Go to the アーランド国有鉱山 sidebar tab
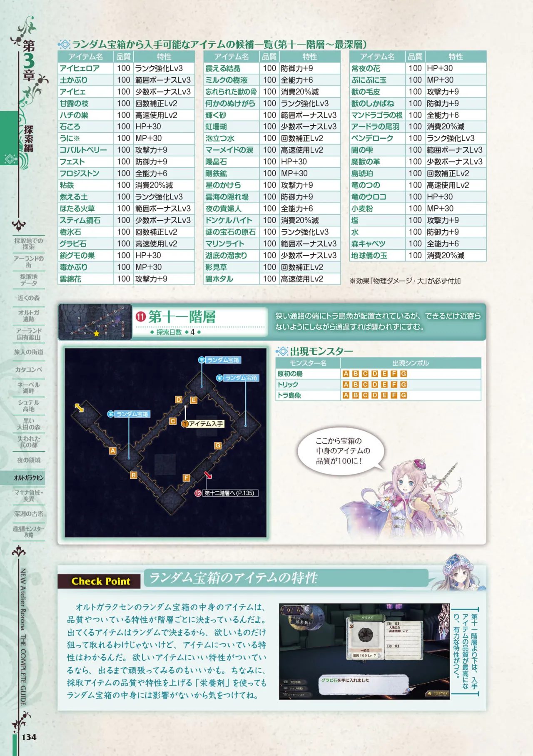Screen dimensions: 533x756 tap(28, 334)
